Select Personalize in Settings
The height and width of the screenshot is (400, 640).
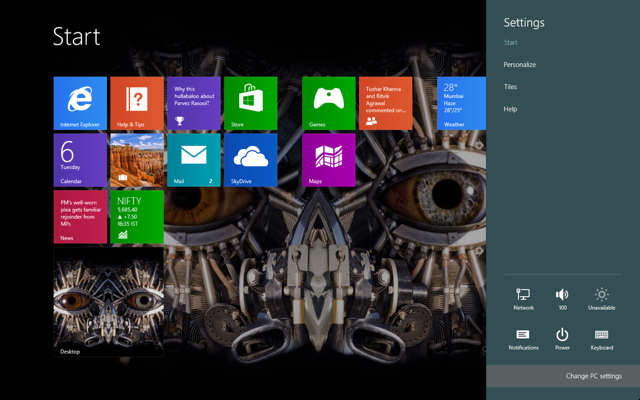click(520, 65)
